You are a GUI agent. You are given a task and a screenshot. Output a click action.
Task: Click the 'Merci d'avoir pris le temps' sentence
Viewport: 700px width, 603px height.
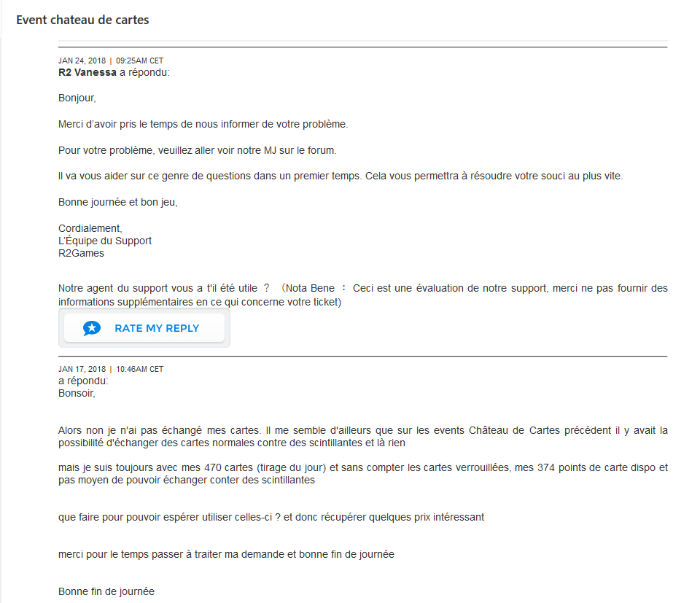pos(203,124)
